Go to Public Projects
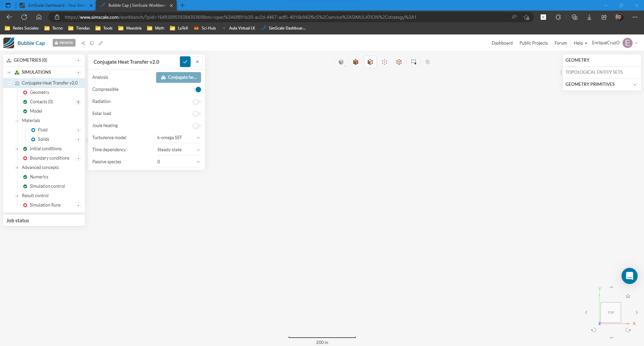 point(534,43)
